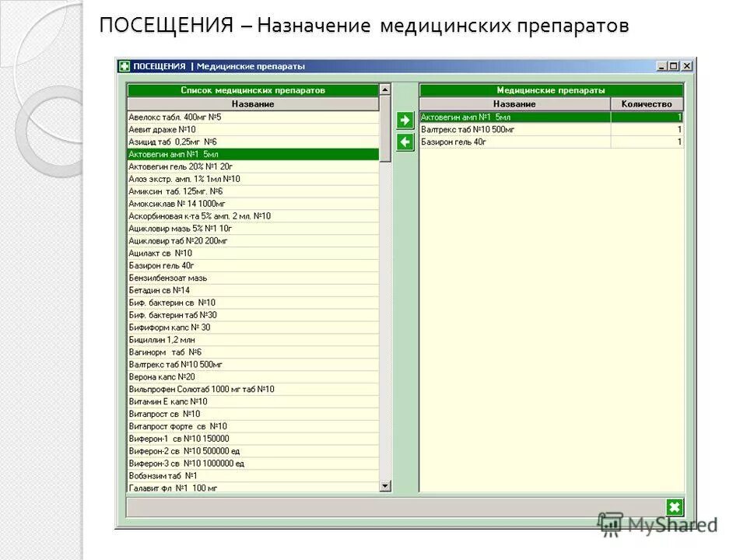The width and height of the screenshot is (747, 560).
Task: Click the scrollbar thumb of the medications list
Action: pos(385,128)
